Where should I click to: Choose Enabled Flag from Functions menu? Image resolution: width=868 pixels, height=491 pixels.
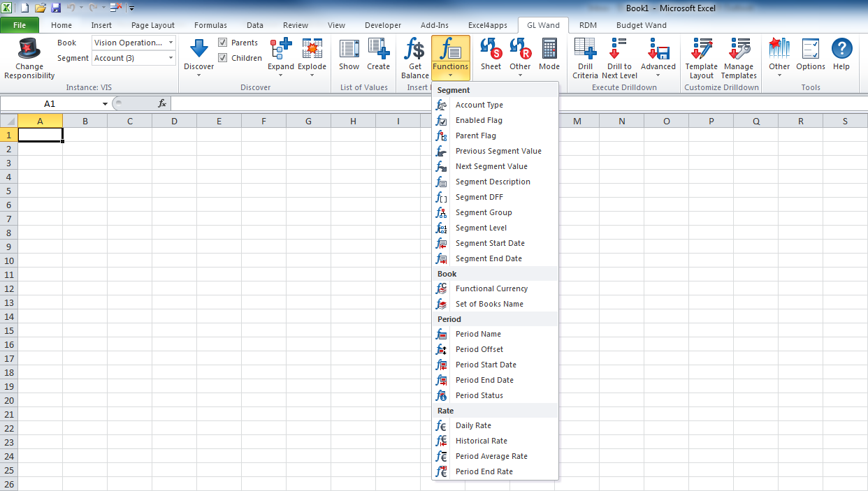pyautogui.click(x=495, y=120)
